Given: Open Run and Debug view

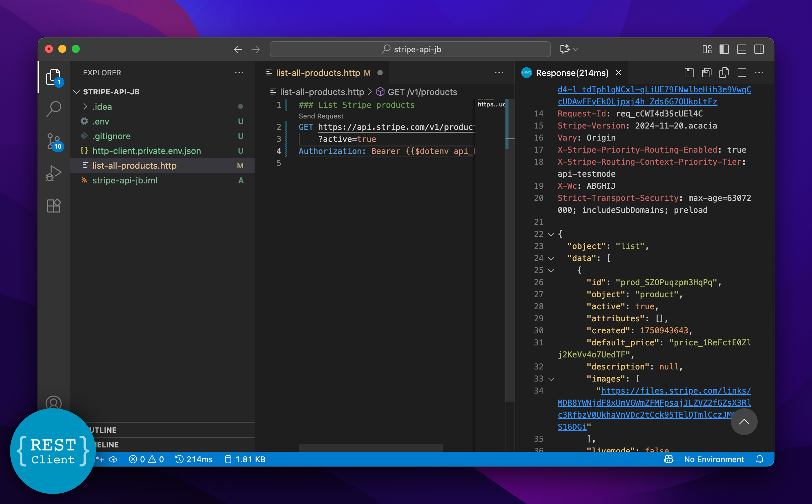Looking at the screenshot, I should pos(54,173).
